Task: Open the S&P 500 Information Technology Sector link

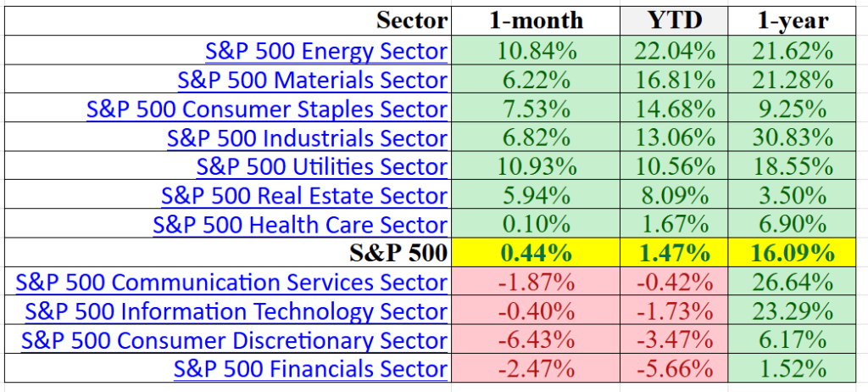Action: (236, 311)
